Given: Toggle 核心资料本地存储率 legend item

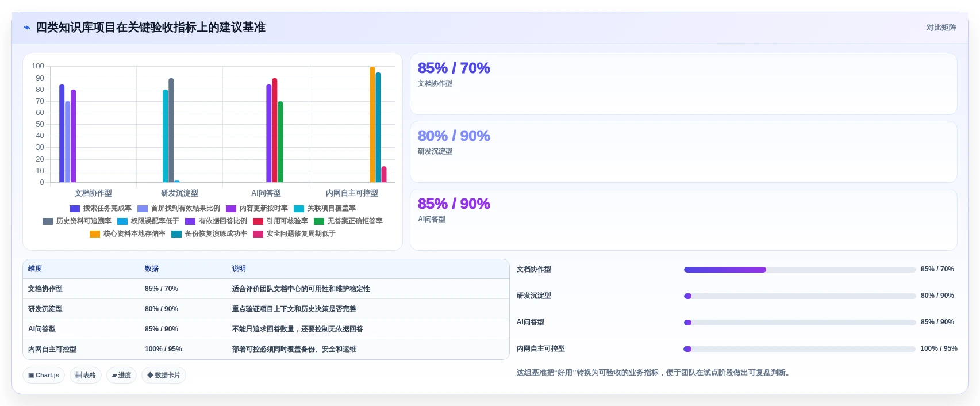Looking at the screenshot, I should [x=128, y=234].
